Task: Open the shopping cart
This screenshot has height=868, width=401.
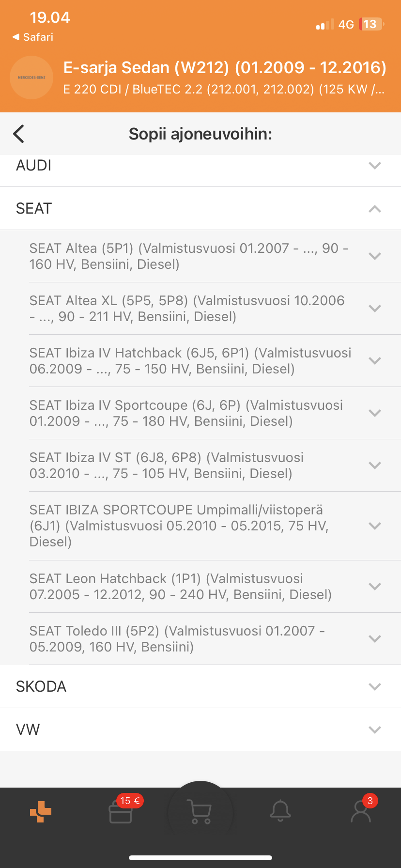Action: tap(200, 811)
